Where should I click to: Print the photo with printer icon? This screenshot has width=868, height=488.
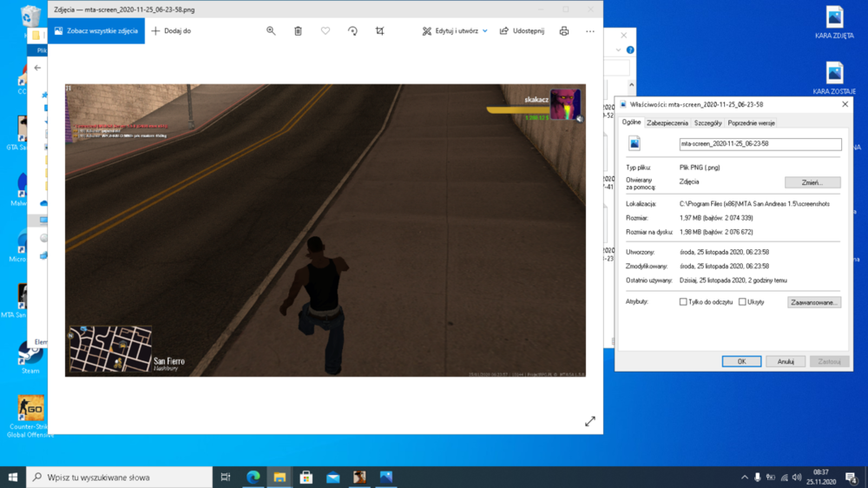[563, 31]
